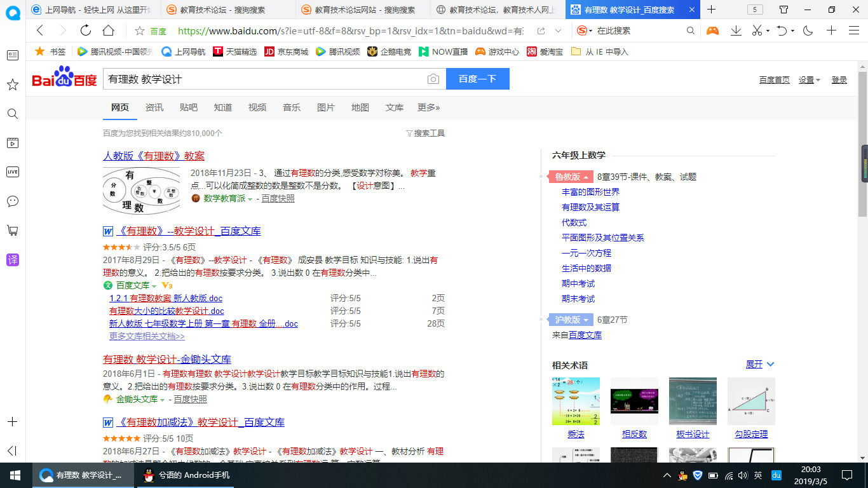Image resolution: width=868 pixels, height=488 pixels.
Task: Click the camera image-search icon in Baidu box
Action: [433, 79]
